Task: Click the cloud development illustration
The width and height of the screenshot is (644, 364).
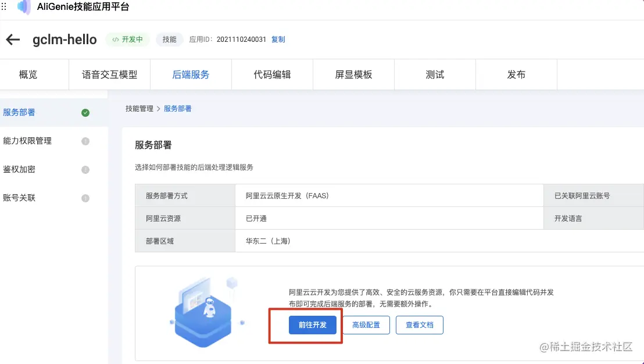Action: (207, 312)
